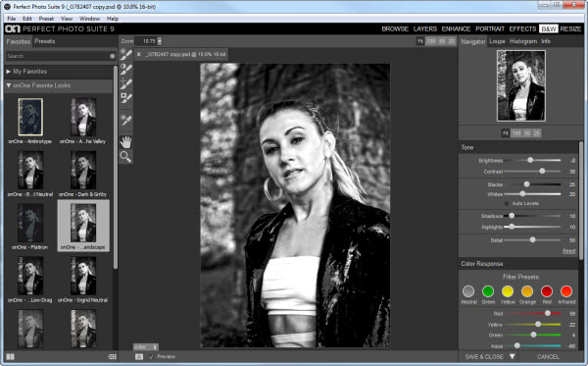Image resolution: width=588 pixels, height=366 pixels.
Task: Switch preset browser to two-column view icon
Action: click(x=10, y=356)
